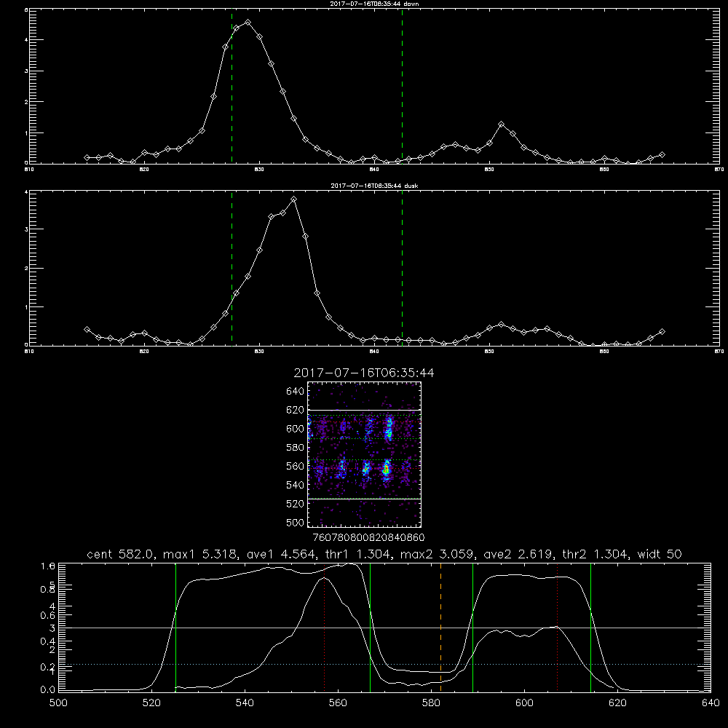Viewport: 728px width, 728px height.
Task: Click y-axis label 620 beside the heatmap
Action: point(296,410)
